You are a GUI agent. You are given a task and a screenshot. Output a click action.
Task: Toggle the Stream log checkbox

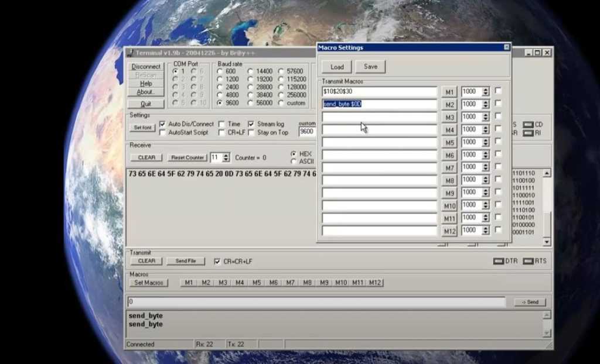[x=251, y=124]
